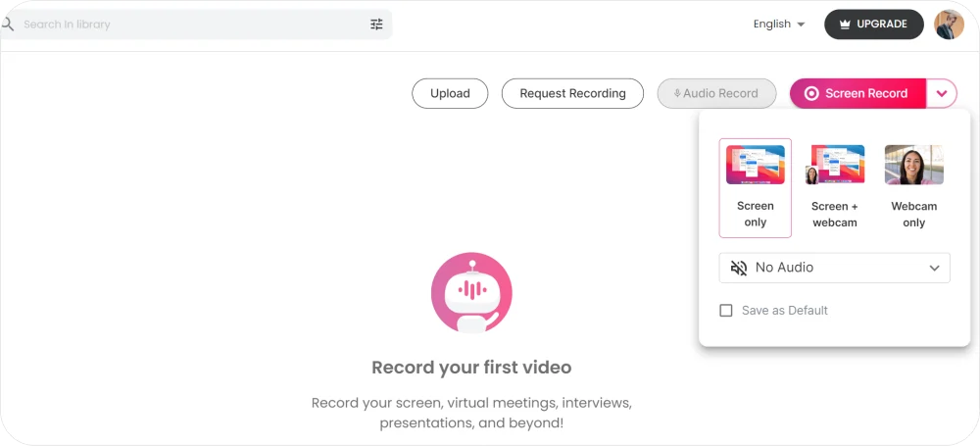Click the Upload button
The width and height of the screenshot is (980, 446).
click(450, 94)
